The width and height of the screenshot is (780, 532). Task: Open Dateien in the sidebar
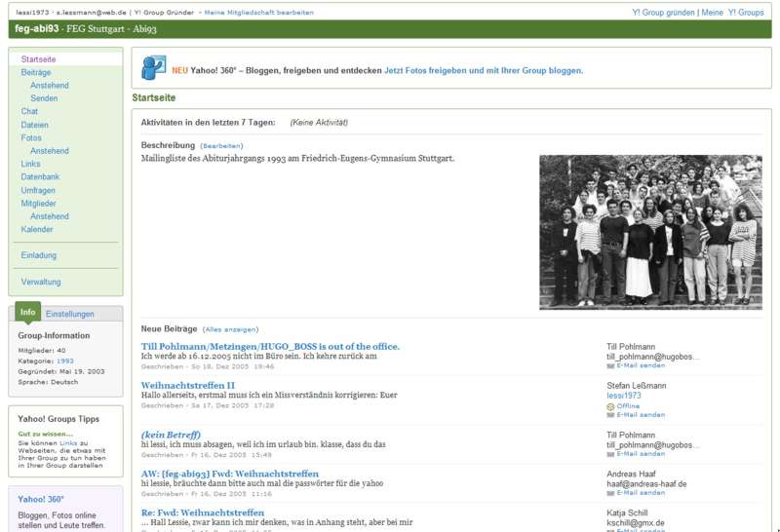click(x=35, y=125)
